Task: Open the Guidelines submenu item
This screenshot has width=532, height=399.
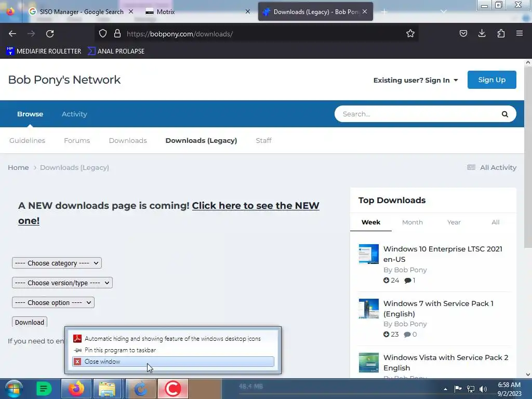Action: tap(27, 140)
